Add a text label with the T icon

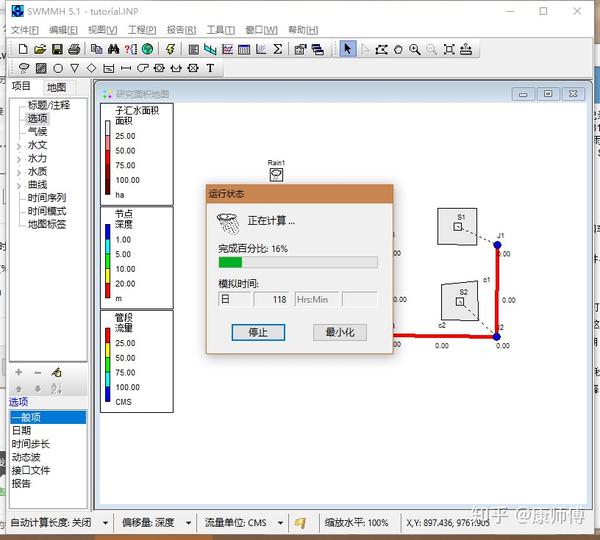pyautogui.click(x=210, y=68)
